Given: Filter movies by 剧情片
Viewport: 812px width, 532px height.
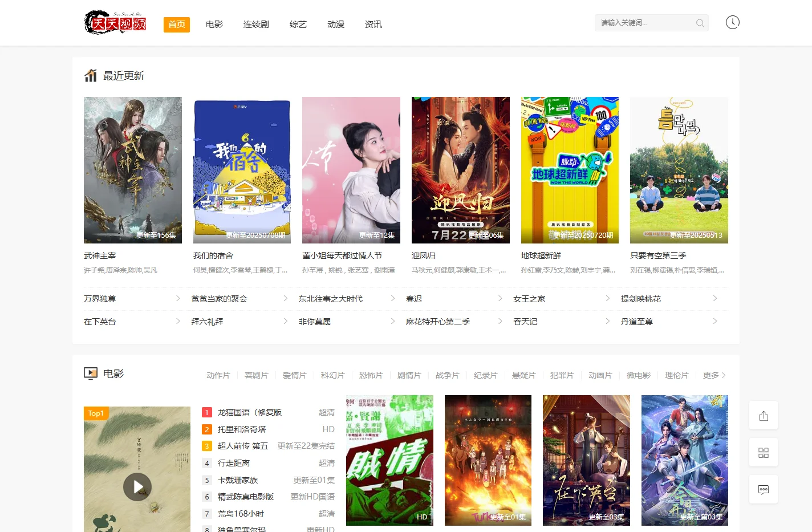Looking at the screenshot, I should [x=409, y=375].
